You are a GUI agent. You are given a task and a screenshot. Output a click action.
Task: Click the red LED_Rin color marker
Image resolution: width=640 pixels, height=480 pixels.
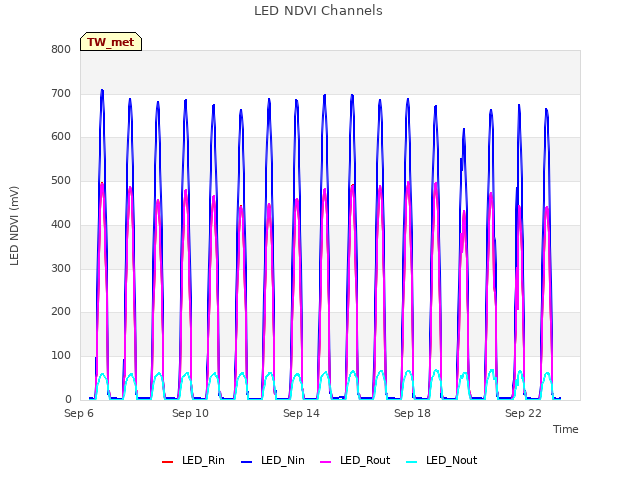point(167,462)
